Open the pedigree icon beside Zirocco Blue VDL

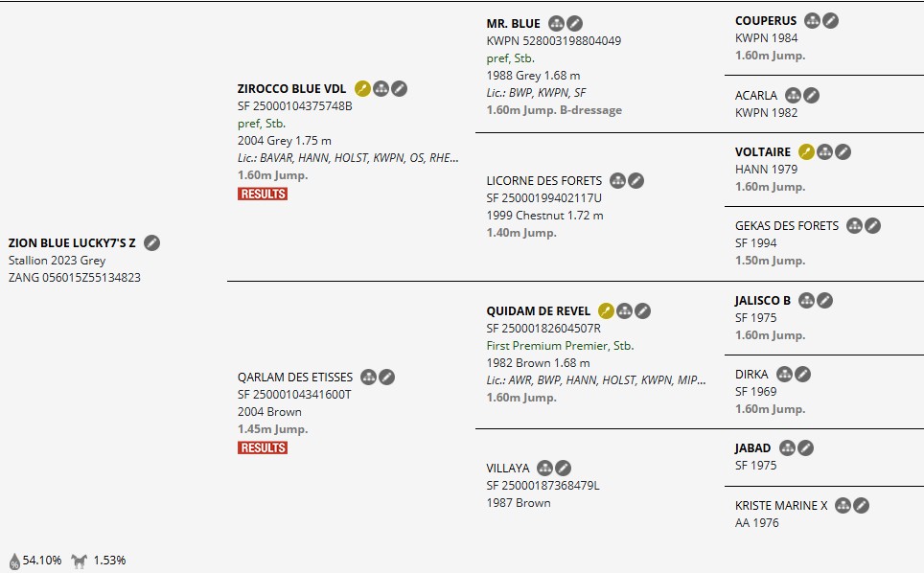coord(381,89)
